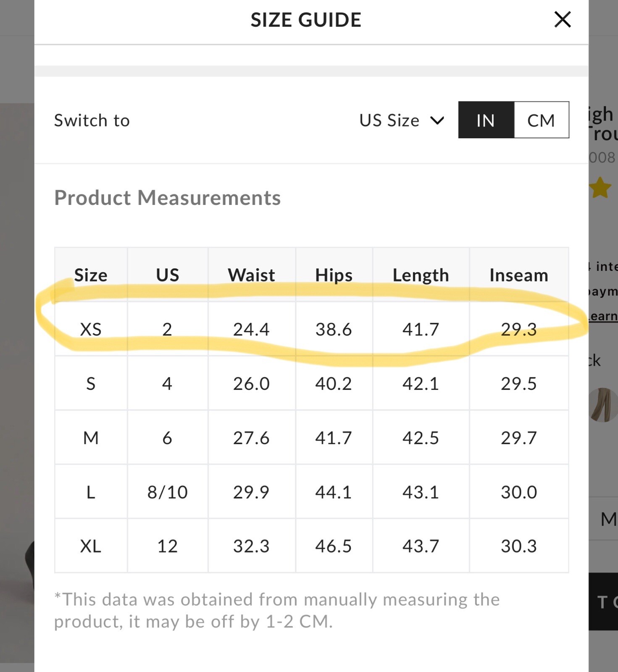The image size is (618, 672).
Task: Click the Hips column header
Action: click(x=334, y=275)
